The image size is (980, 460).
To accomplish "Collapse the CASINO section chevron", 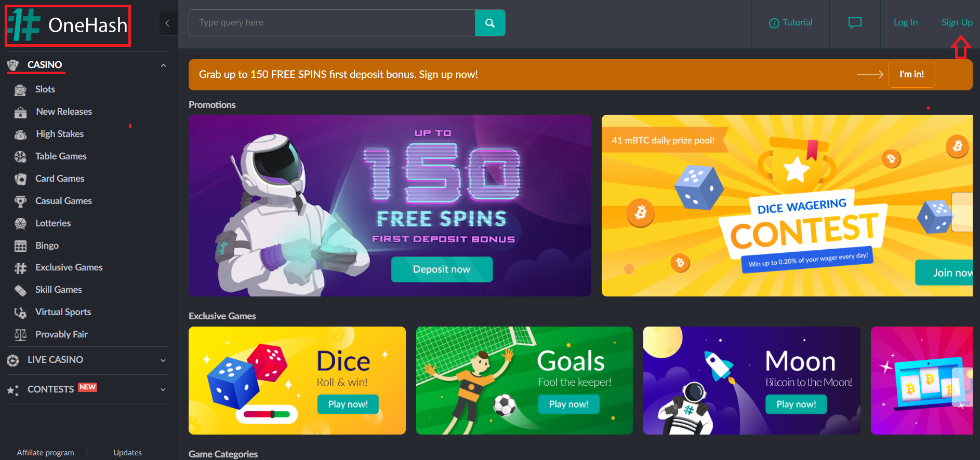I will coord(163,65).
